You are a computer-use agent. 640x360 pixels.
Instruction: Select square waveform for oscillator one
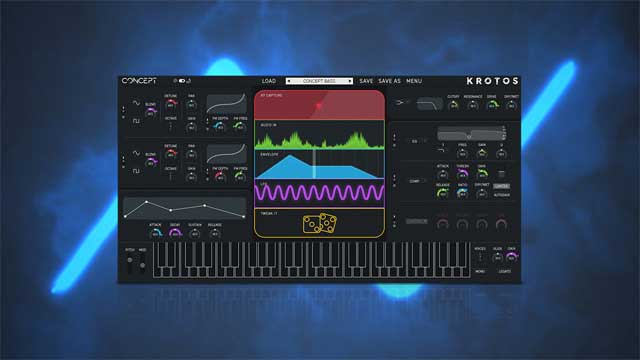click(136, 121)
